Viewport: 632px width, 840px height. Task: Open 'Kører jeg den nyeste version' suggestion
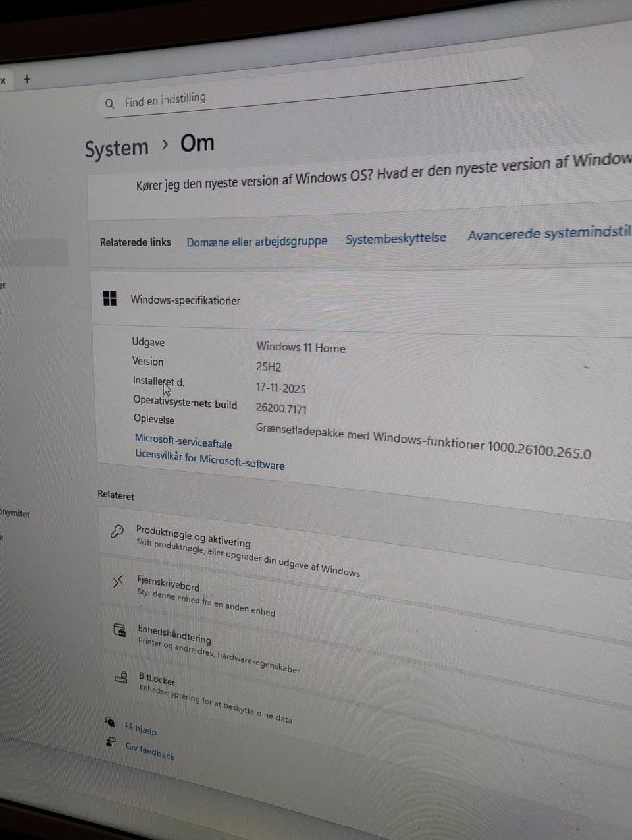(383, 172)
